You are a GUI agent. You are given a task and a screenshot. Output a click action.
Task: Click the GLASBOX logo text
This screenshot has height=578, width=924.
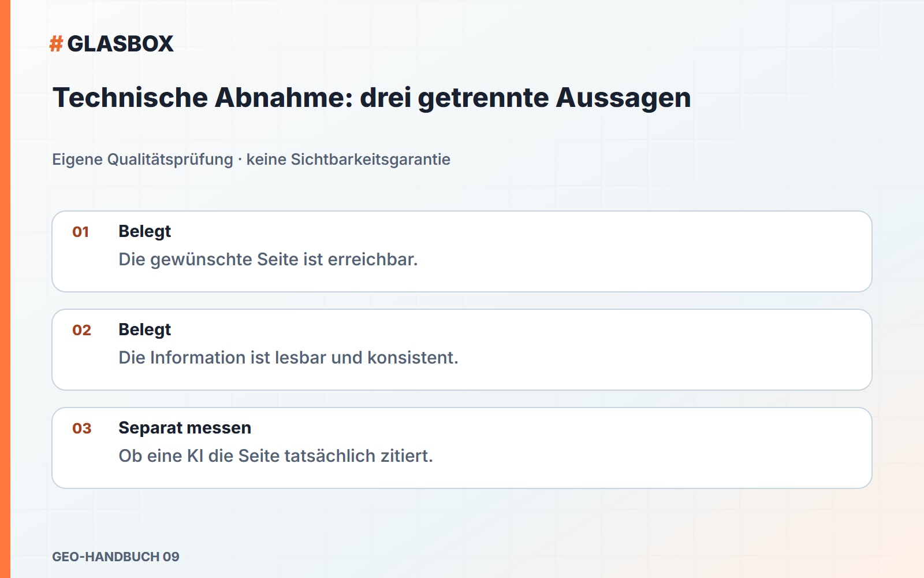(x=120, y=44)
